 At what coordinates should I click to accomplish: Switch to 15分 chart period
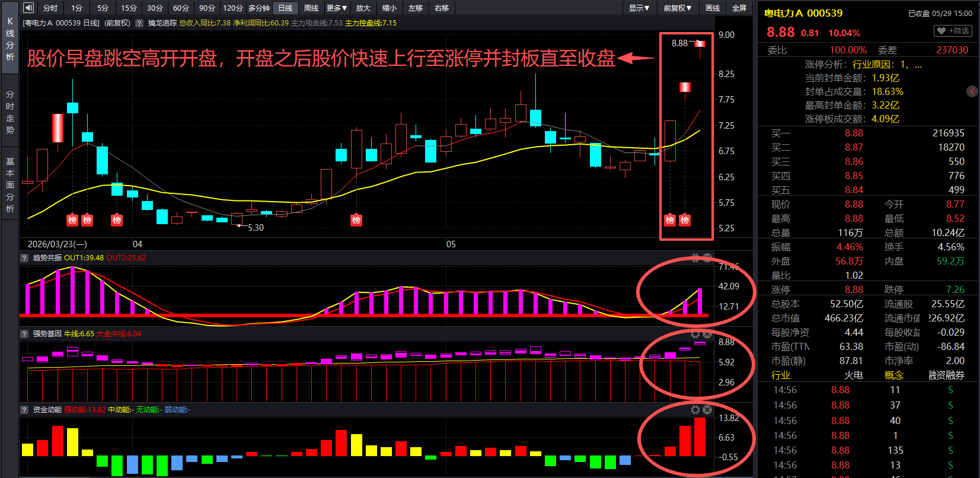[129, 8]
